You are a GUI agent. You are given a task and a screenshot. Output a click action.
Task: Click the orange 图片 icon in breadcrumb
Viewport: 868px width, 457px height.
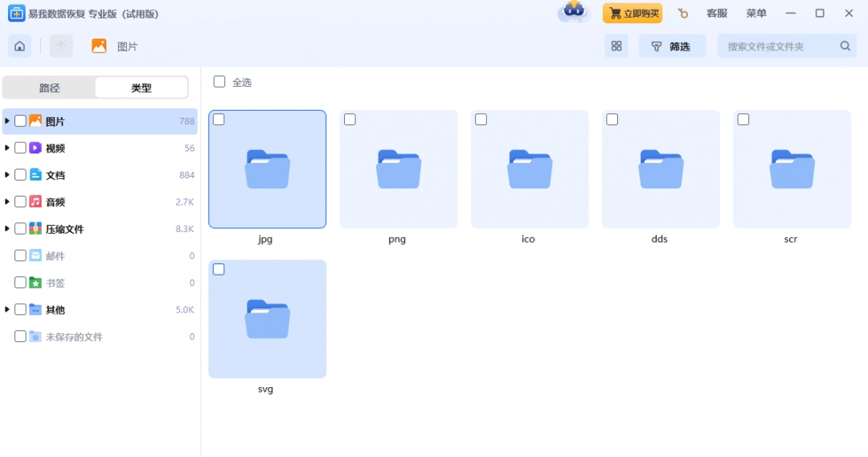[99, 46]
